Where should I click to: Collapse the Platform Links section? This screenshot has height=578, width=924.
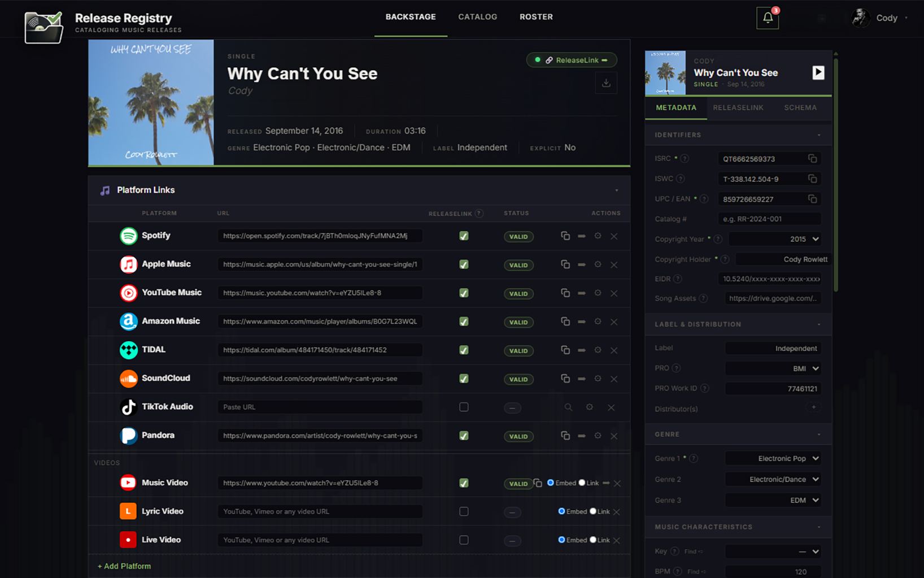[617, 190]
